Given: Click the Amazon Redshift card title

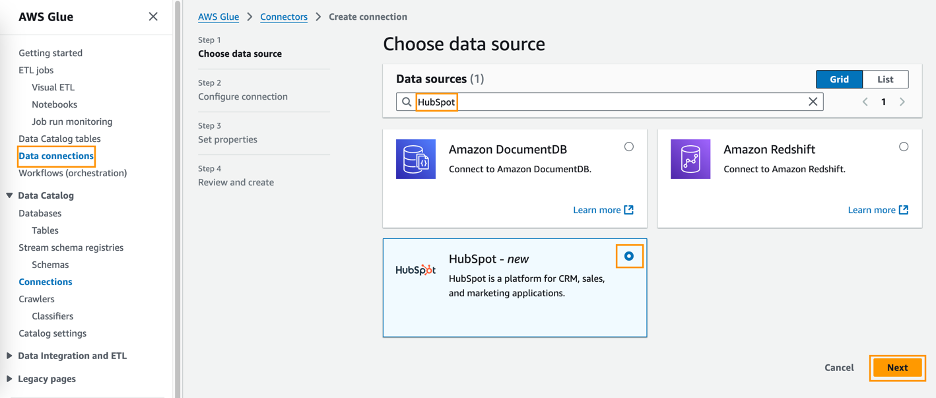Looking at the screenshot, I should [769, 149].
